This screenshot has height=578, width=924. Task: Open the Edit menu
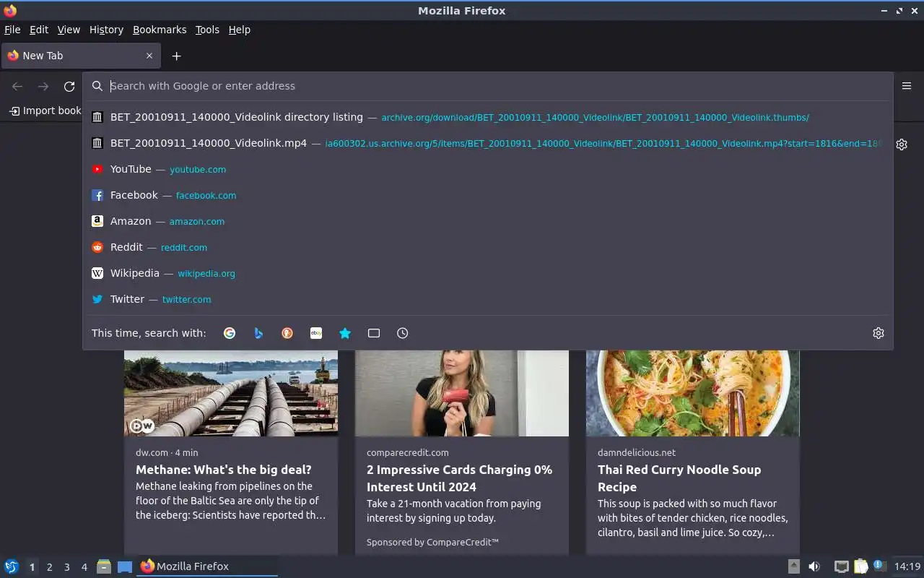click(x=39, y=30)
